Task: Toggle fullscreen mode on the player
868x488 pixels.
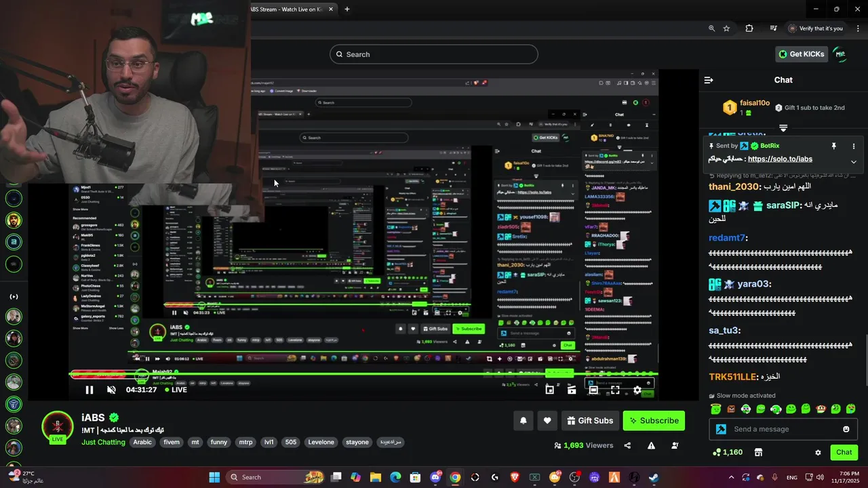Action: (x=615, y=390)
